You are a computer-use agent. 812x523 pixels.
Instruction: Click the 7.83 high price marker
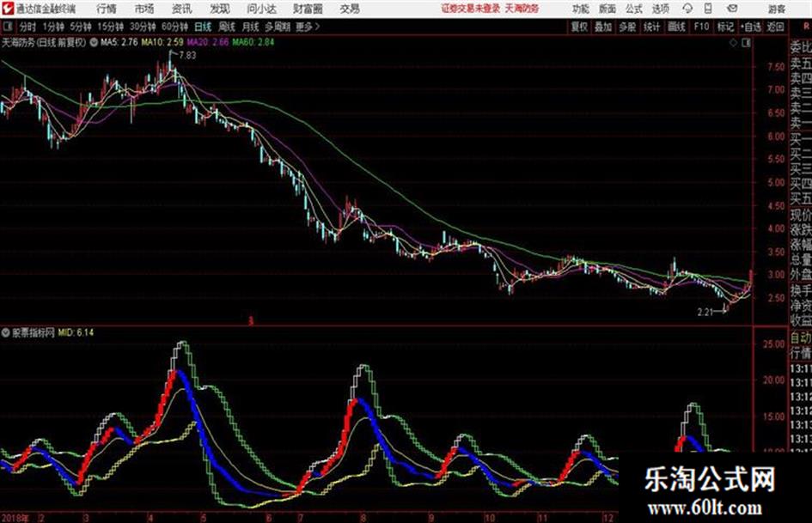[187, 56]
